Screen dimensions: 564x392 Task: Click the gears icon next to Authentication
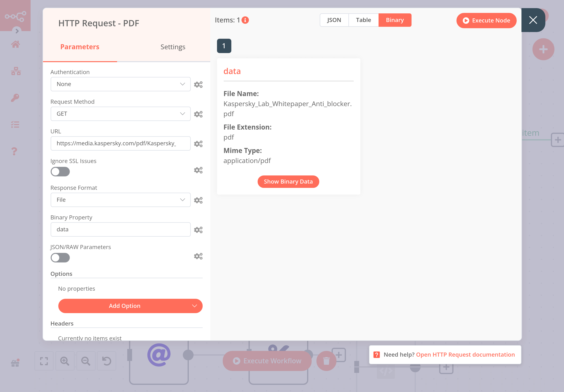pyautogui.click(x=198, y=84)
